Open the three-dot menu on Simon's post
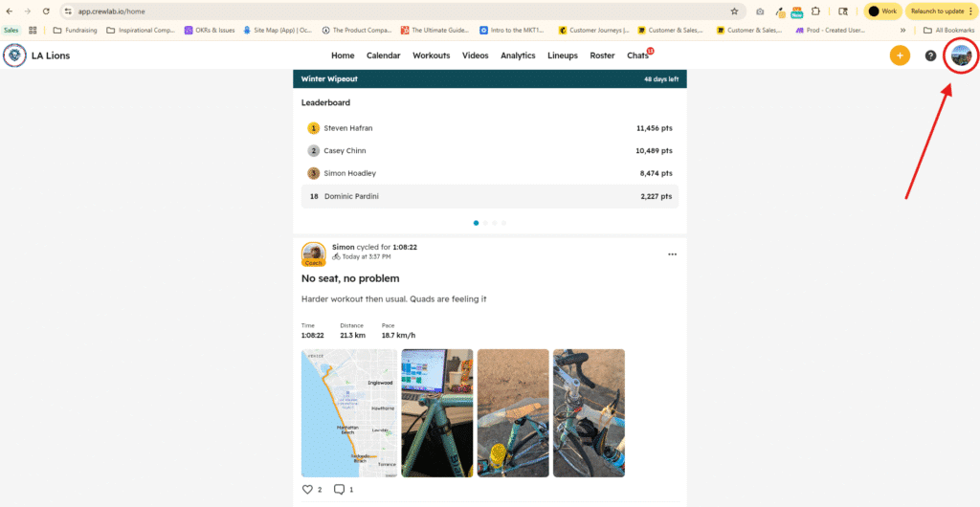 tap(672, 254)
